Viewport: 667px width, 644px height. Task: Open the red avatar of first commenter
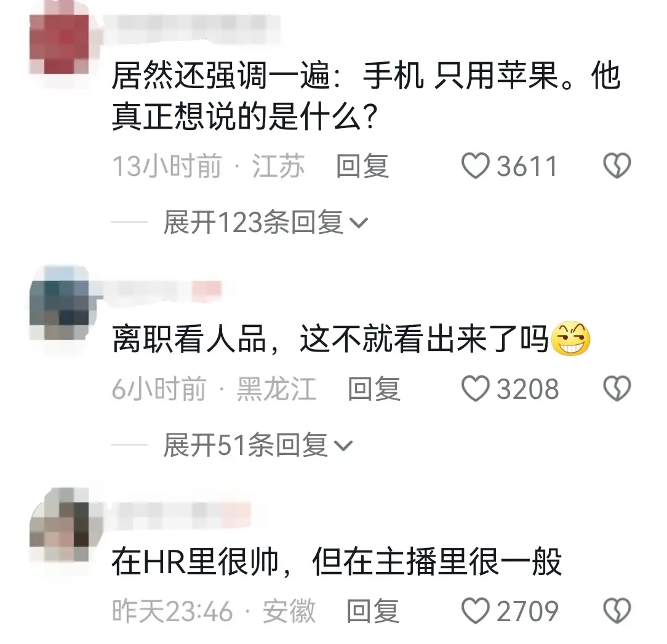coord(60,44)
